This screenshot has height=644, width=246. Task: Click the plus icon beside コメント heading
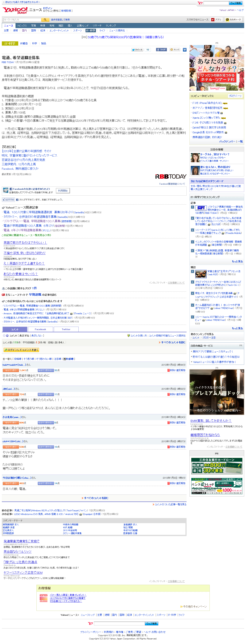click(4, 336)
